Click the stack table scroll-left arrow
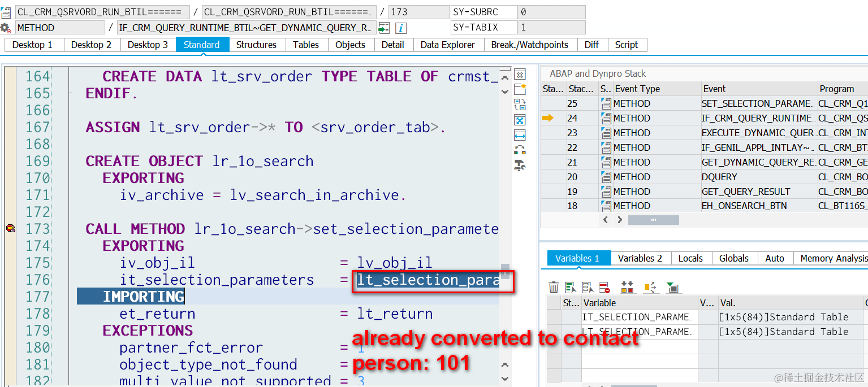Screen dimensions: 868x387 pyautogui.click(x=606, y=220)
